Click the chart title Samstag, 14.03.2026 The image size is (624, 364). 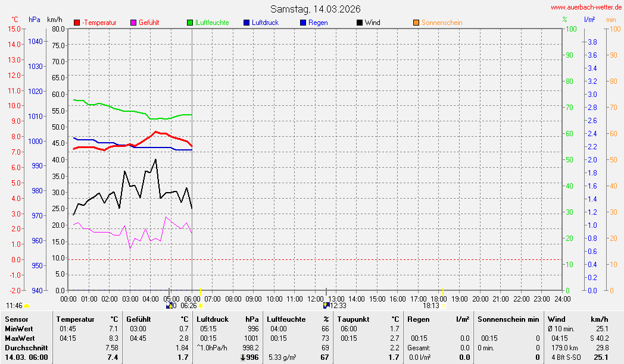pos(315,9)
